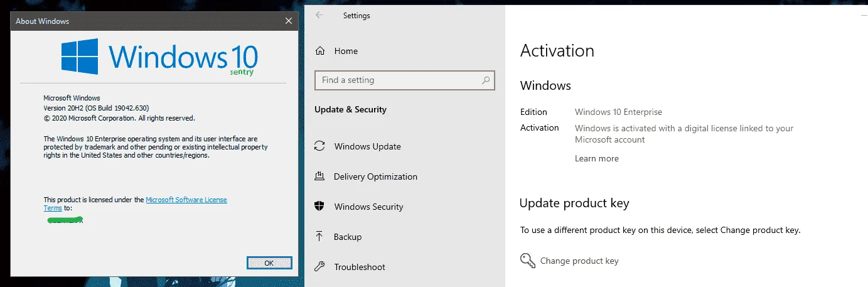868x287 pixels.
Task: Click the Settings window title
Action: pos(356,16)
